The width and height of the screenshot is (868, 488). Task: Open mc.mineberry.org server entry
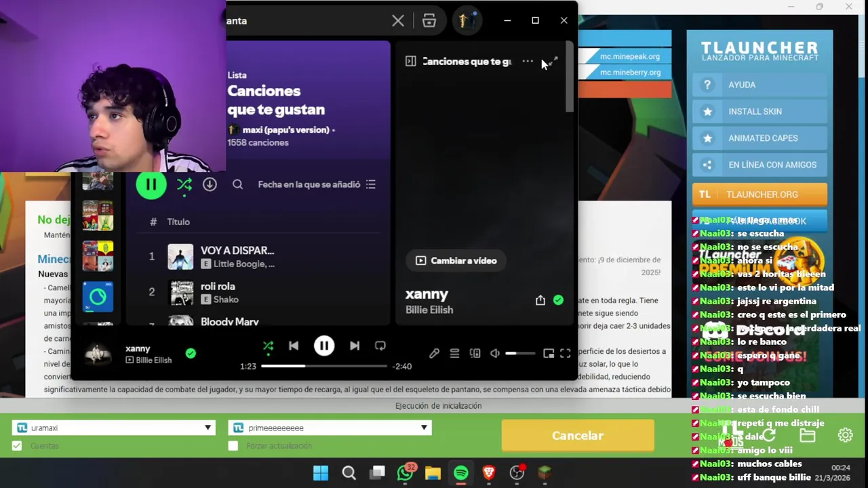pos(629,73)
